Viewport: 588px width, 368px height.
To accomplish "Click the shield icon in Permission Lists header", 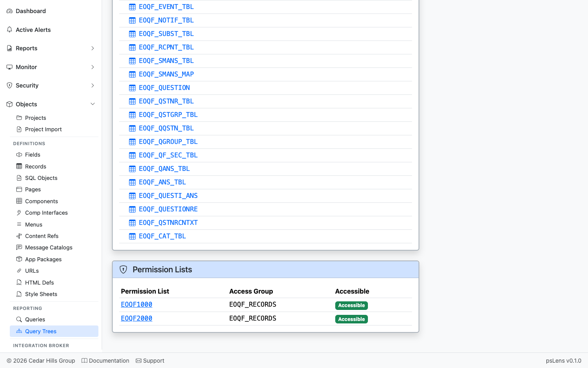I will [123, 269].
